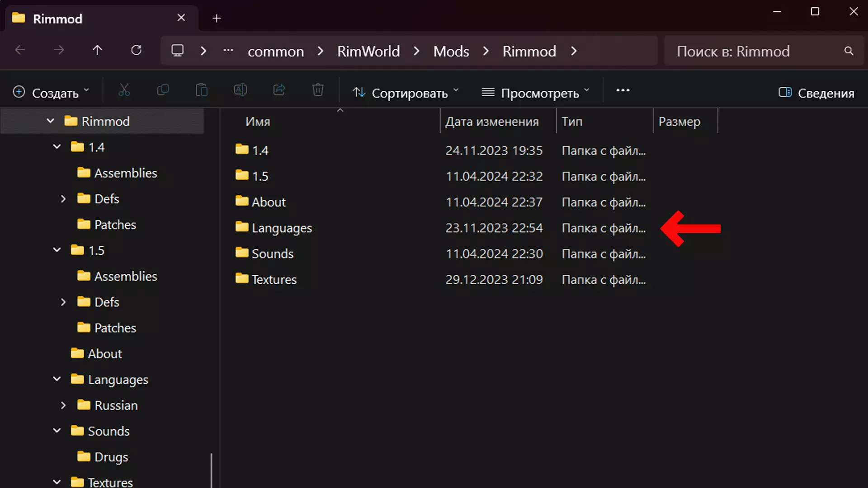
Task: Click the Refresh icon near address bar
Action: click(x=136, y=50)
